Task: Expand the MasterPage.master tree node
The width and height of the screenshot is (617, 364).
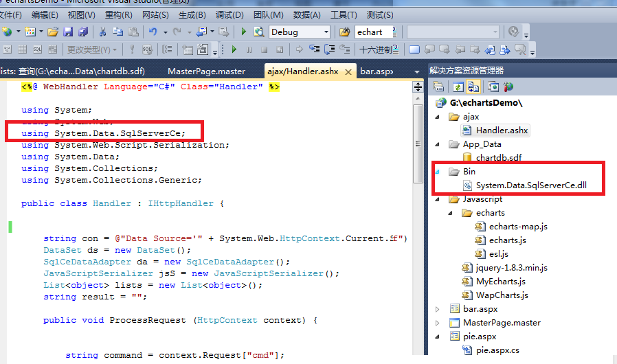Action: point(438,323)
